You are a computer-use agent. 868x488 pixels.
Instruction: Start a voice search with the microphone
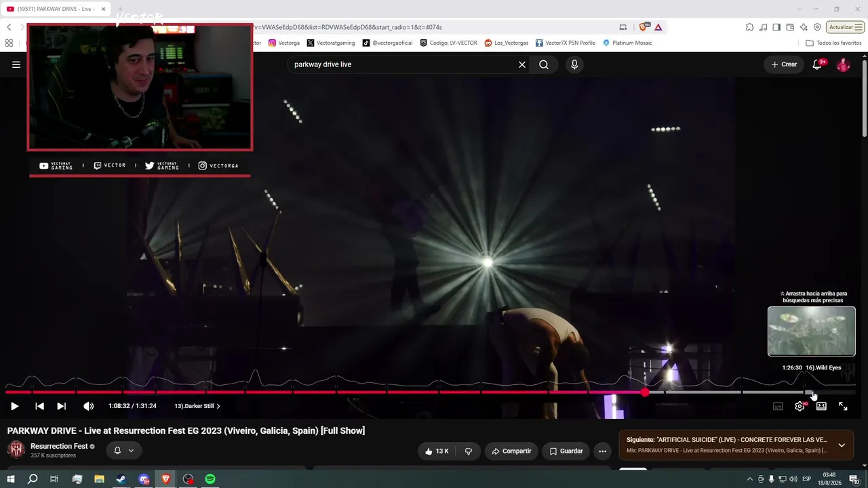pos(574,64)
